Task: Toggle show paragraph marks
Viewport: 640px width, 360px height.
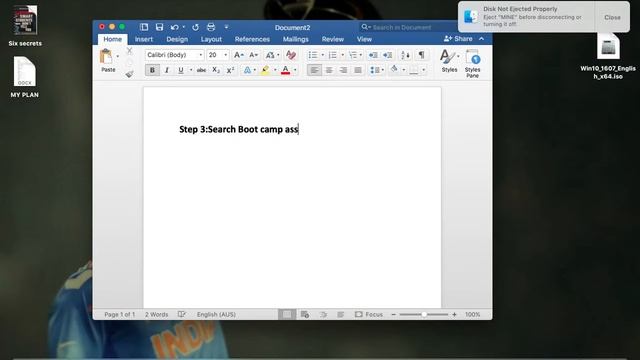Action: [422, 55]
